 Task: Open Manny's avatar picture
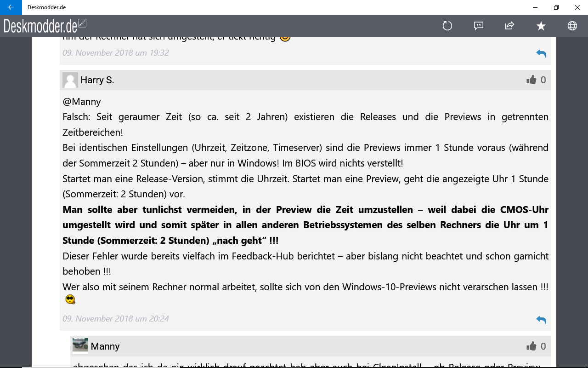80,346
